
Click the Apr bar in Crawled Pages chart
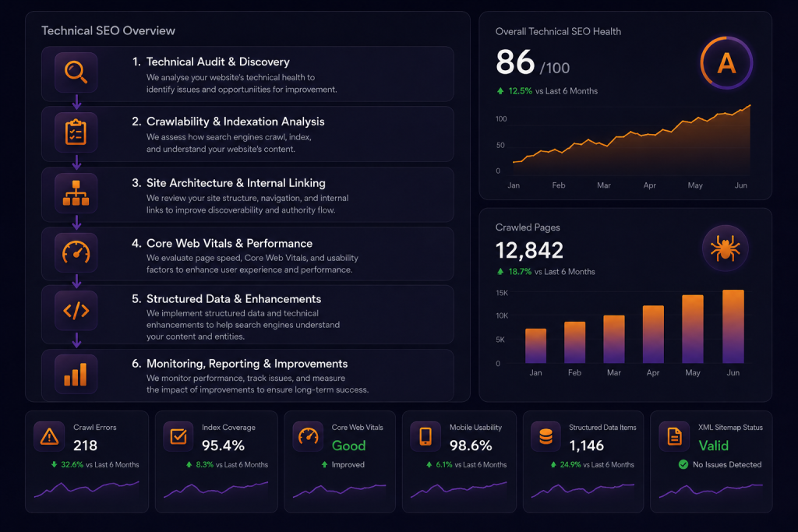click(x=653, y=334)
